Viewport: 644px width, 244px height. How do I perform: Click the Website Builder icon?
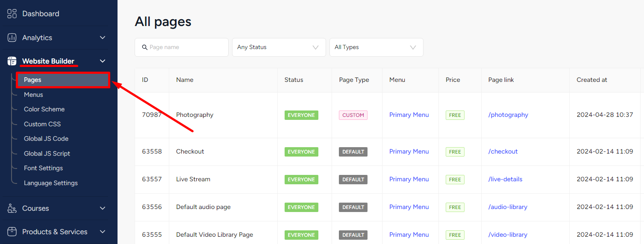12,61
